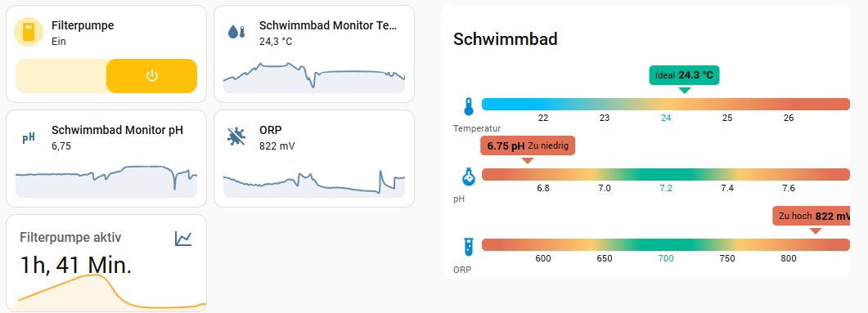The image size is (868, 313).
Task: Click the Zu hoch 822 mV badge
Action: pos(811,217)
